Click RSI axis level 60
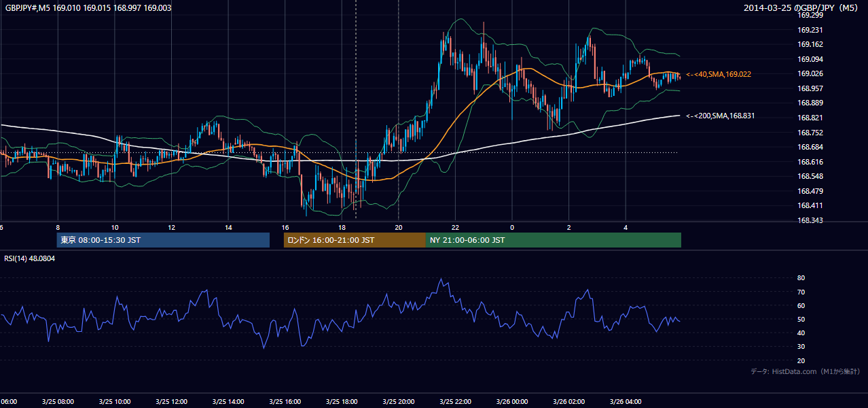This screenshot has height=408, width=868. pyautogui.click(x=801, y=305)
